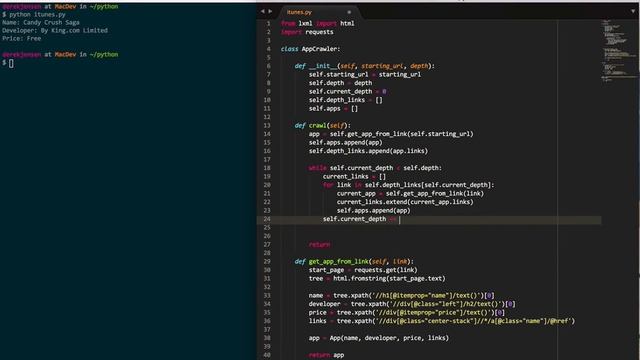The image size is (640, 360).
Task: Click "Developer: By King.com Limited" terminal output
Action: pyautogui.click(x=55, y=31)
